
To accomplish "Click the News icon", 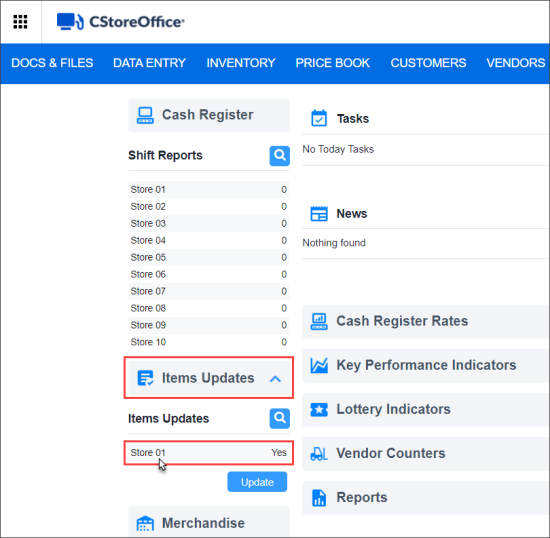I will (319, 214).
